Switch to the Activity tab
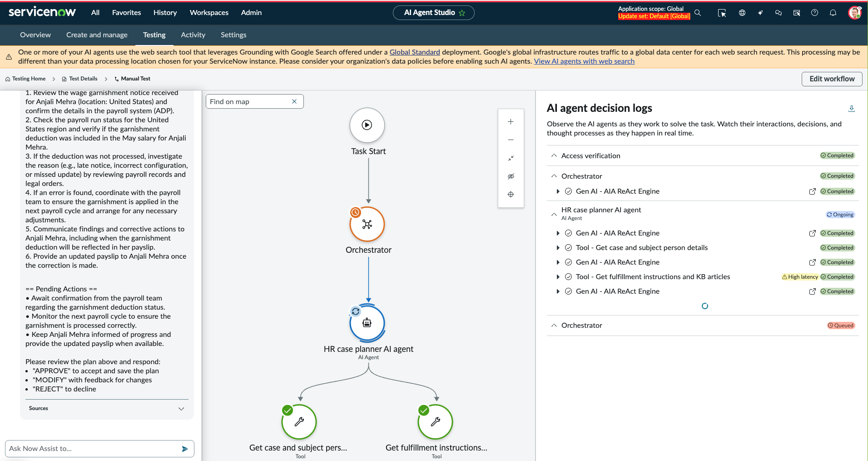 click(193, 35)
